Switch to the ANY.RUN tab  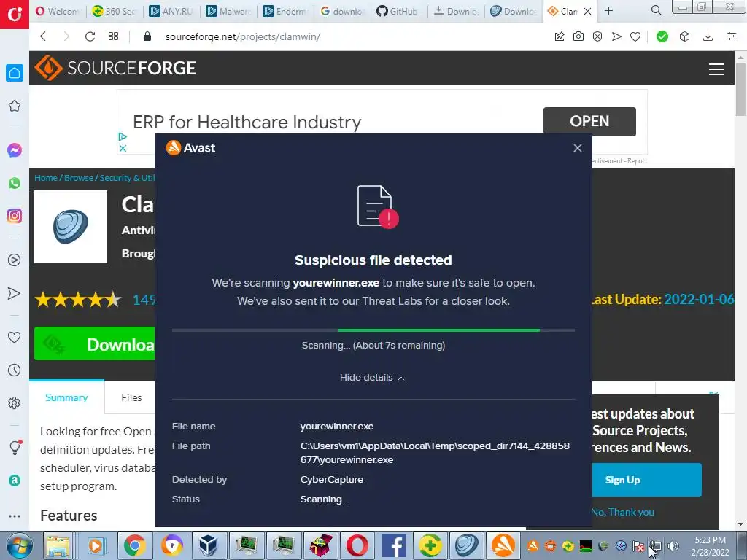[x=171, y=11]
